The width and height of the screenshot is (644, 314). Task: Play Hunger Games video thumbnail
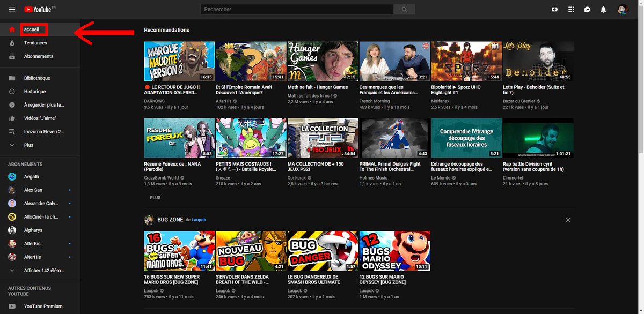click(x=323, y=61)
